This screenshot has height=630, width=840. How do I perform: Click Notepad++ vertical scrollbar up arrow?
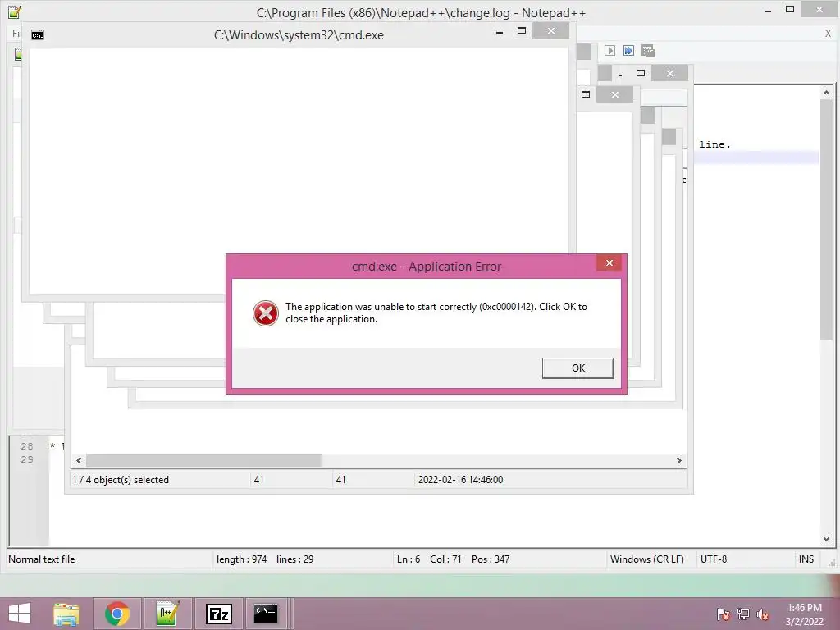pyautogui.click(x=826, y=94)
